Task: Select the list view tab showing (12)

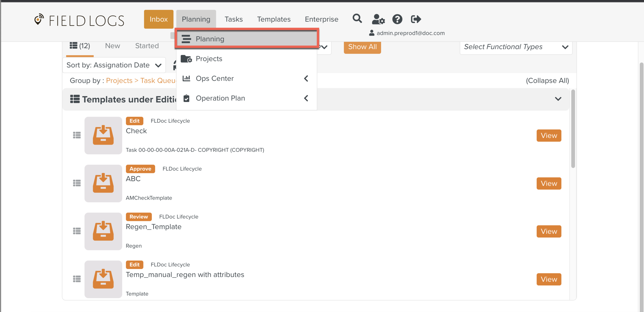Action: [x=80, y=46]
